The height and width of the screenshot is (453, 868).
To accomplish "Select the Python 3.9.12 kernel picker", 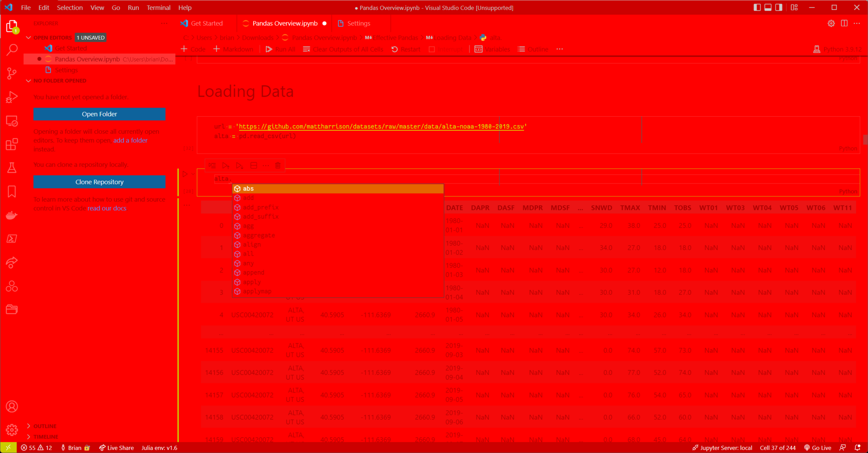I will (x=837, y=49).
